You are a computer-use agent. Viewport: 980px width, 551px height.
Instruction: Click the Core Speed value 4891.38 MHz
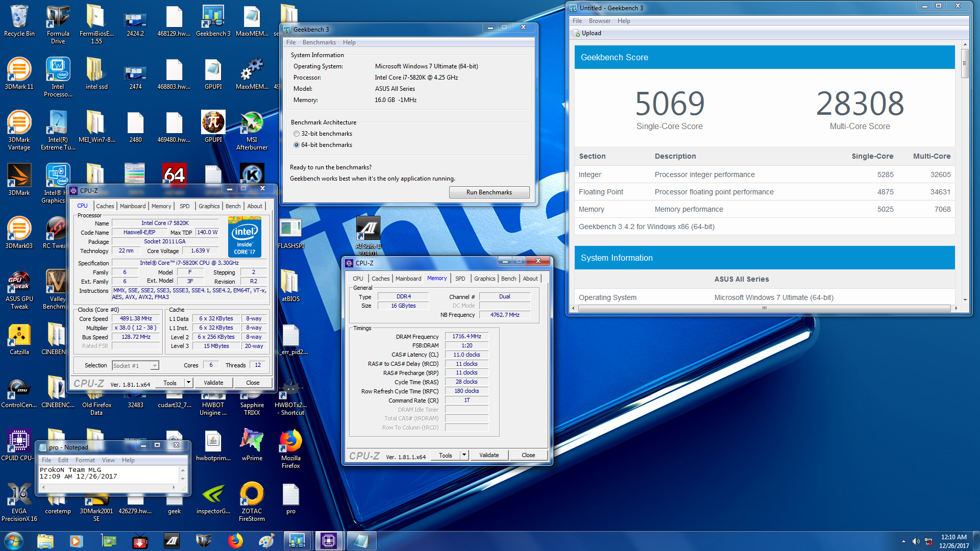(136, 318)
